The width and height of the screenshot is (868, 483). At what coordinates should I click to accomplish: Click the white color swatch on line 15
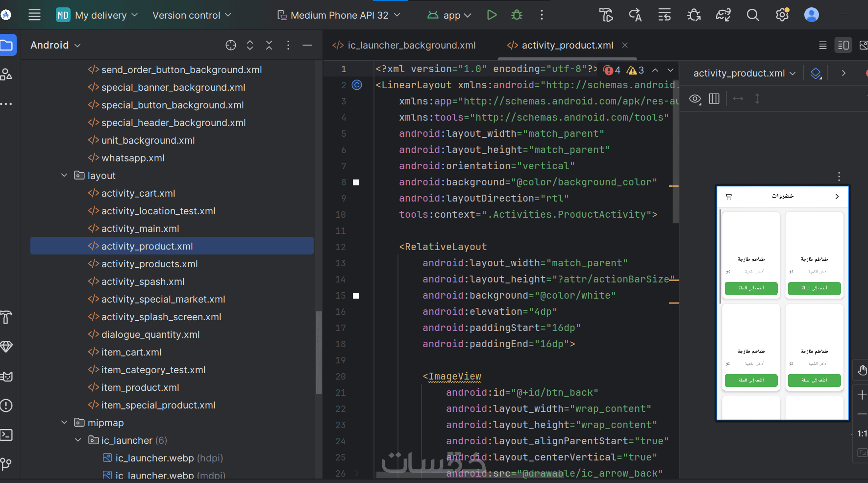[356, 296]
